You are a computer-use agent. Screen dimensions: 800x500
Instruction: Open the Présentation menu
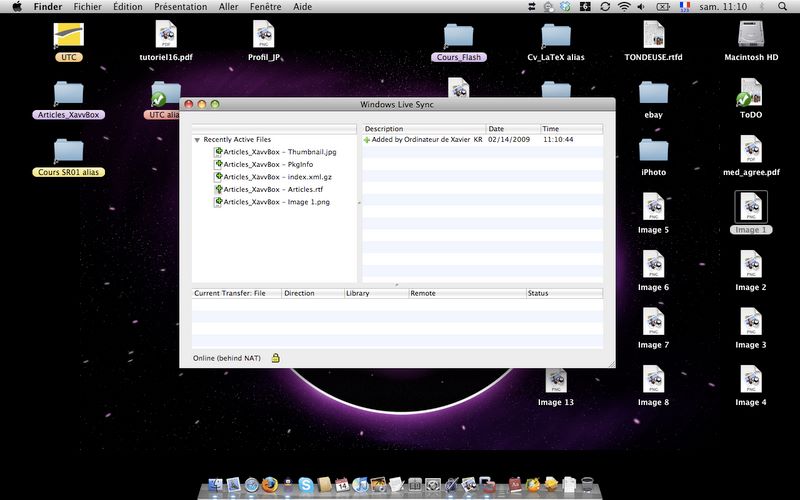click(181, 7)
